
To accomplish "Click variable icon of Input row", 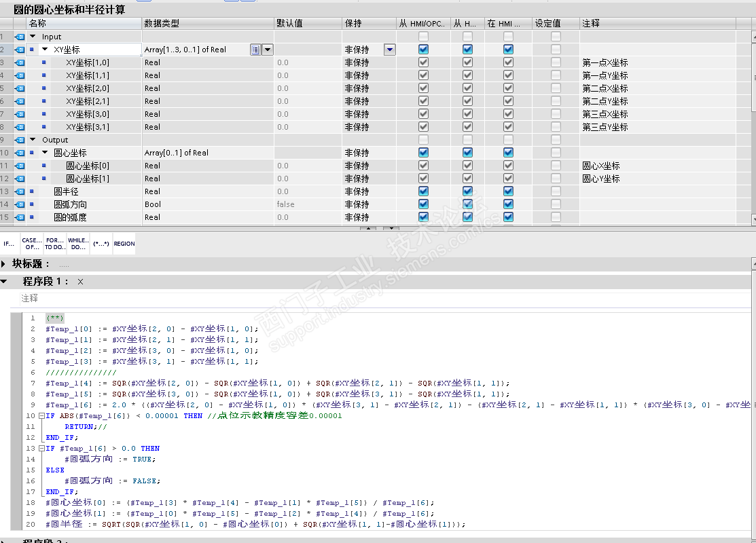I will pos(20,37).
